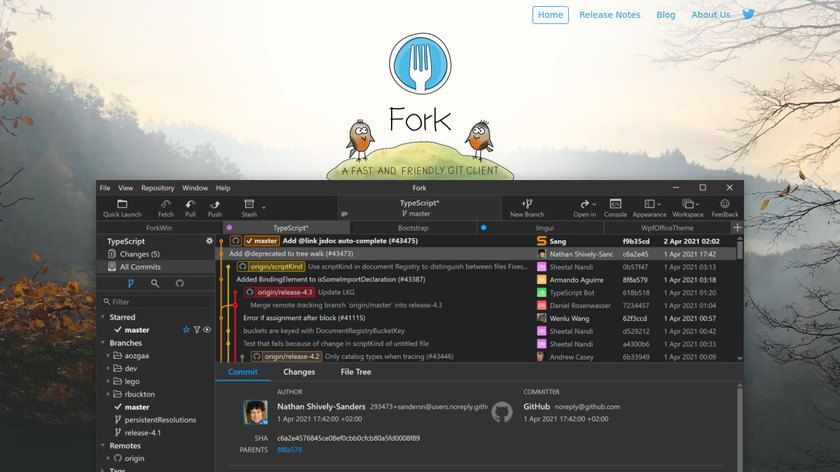Open GitHub view icon in sidebar
This screenshot has width=840, height=472.
pyautogui.click(x=179, y=283)
